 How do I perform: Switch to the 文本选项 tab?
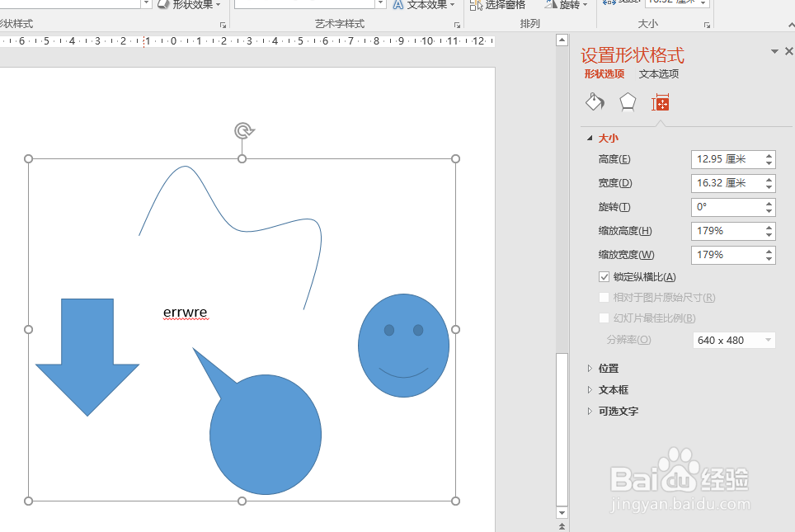coord(660,73)
